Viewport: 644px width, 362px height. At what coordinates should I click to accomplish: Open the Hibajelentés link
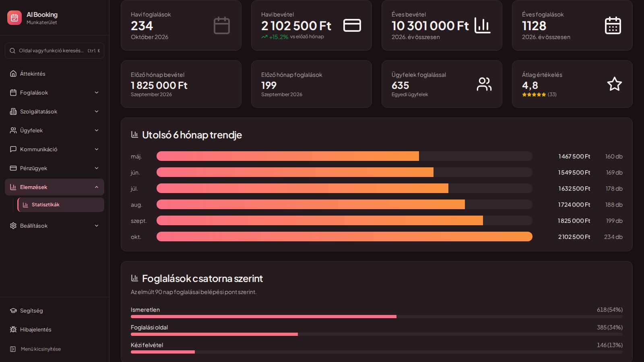coord(54,329)
